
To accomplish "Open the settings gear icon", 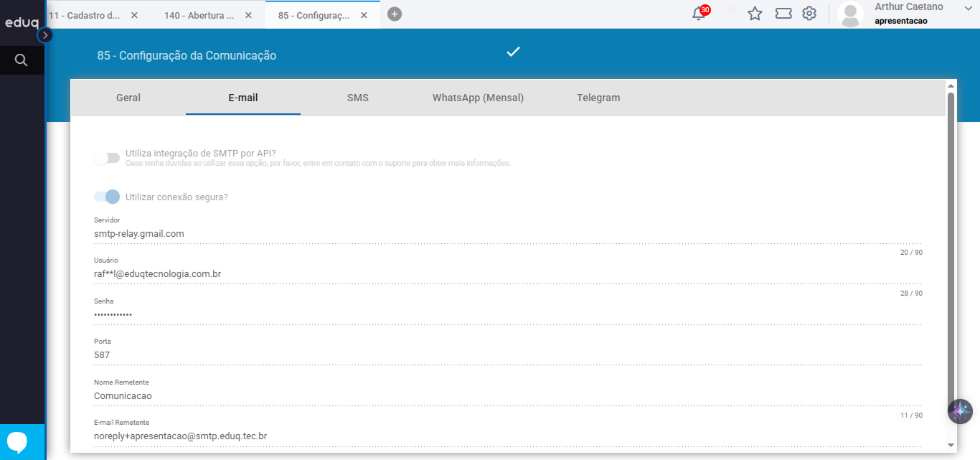I will coord(809,14).
